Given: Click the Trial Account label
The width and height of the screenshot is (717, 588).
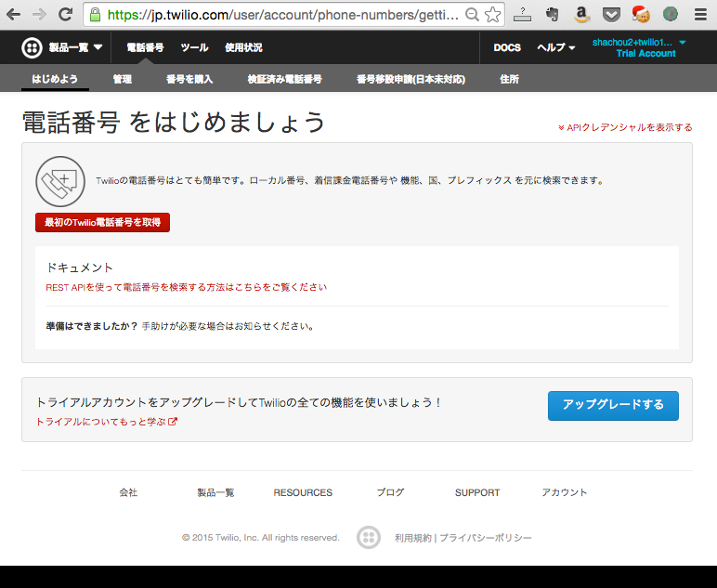Looking at the screenshot, I should click(645, 54).
